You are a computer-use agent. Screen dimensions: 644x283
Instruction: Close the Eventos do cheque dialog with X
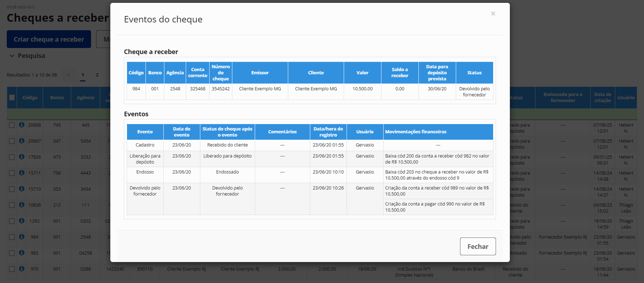[x=493, y=14]
